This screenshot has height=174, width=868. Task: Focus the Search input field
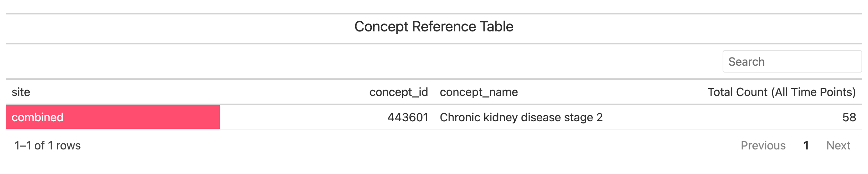pos(792,61)
